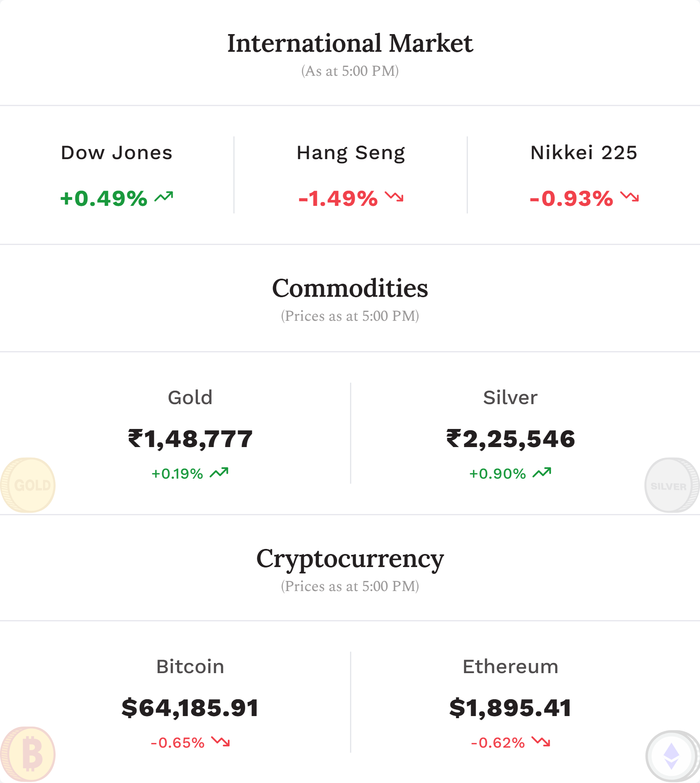Select the International Market heading
The height and width of the screenshot is (783, 700).
pyautogui.click(x=350, y=43)
